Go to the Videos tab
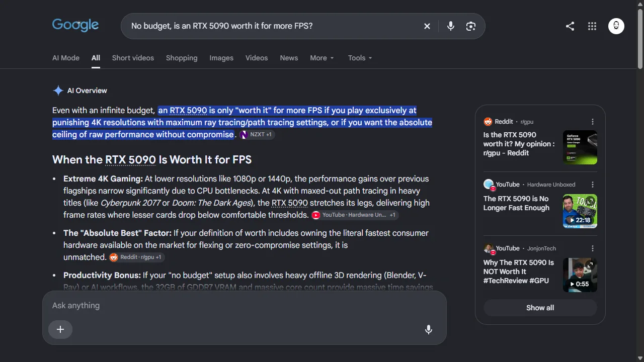The width and height of the screenshot is (644, 362). [257, 58]
